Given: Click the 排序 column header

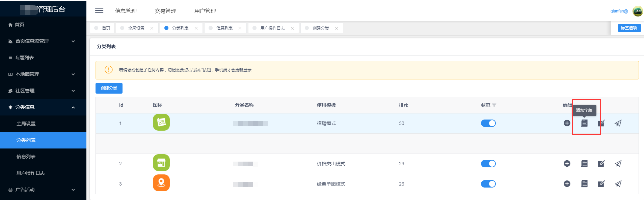Looking at the screenshot, I should coord(404,105).
